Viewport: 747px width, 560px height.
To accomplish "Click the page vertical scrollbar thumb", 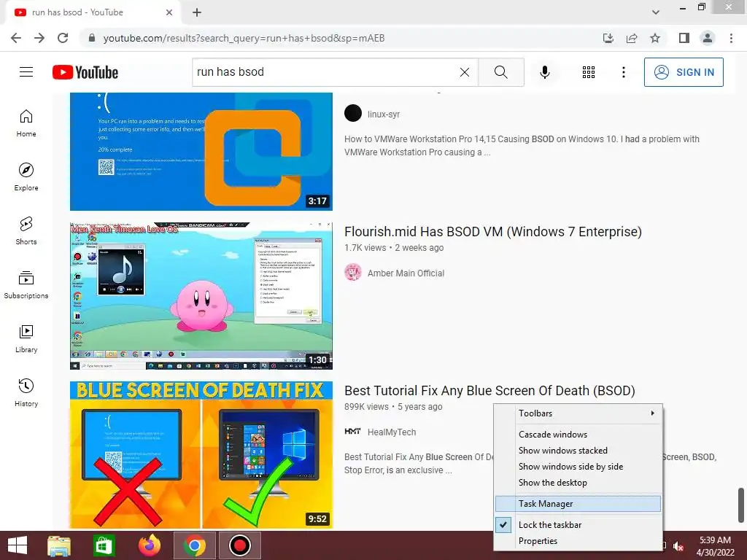I will coord(741,505).
